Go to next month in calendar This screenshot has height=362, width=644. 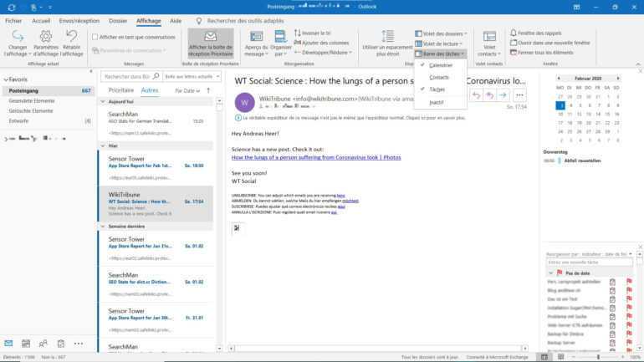(x=618, y=78)
